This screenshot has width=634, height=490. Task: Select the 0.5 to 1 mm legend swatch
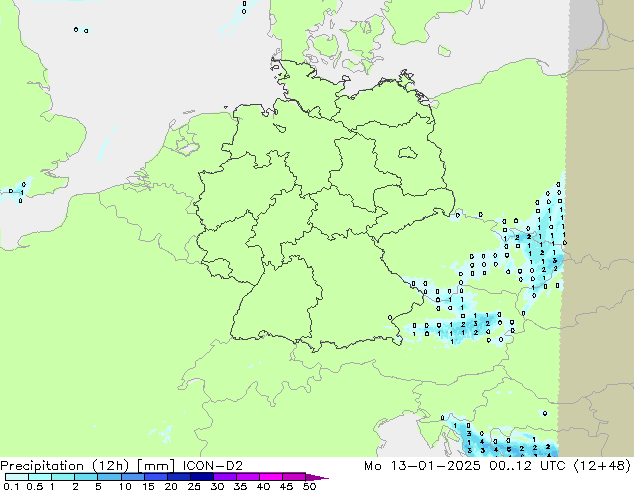40,477
